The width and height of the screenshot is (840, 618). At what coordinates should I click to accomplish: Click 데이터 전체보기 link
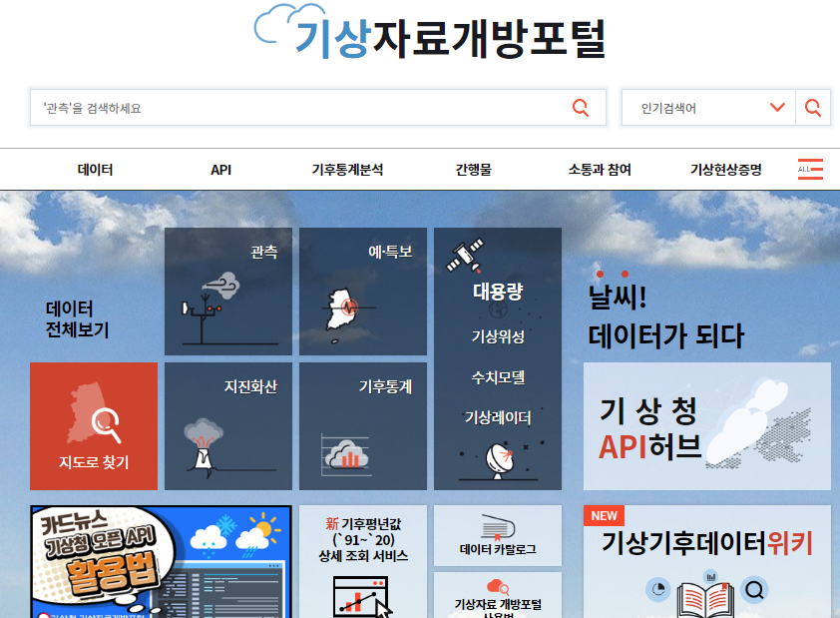(x=77, y=318)
